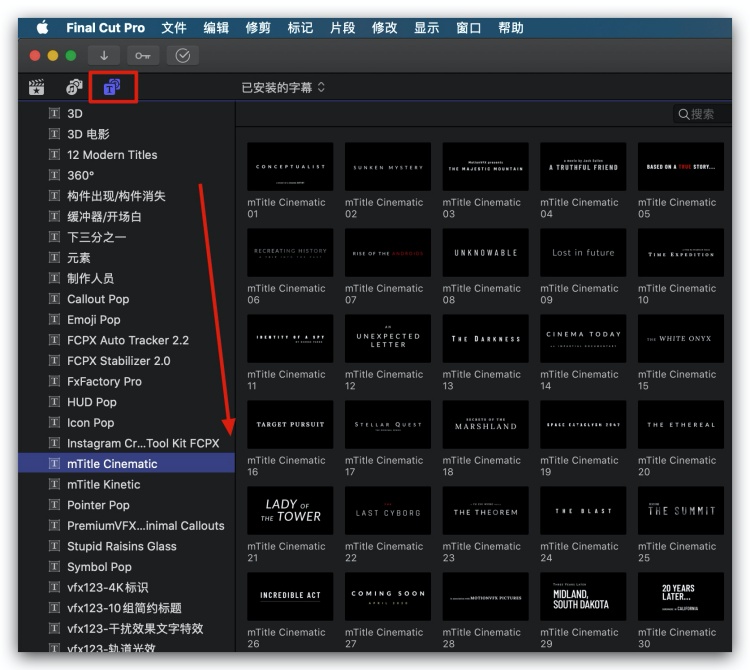Show the libraries sidebar clapperboard icon
The height and width of the screenshot is (670, 750).
click(36, 87)
